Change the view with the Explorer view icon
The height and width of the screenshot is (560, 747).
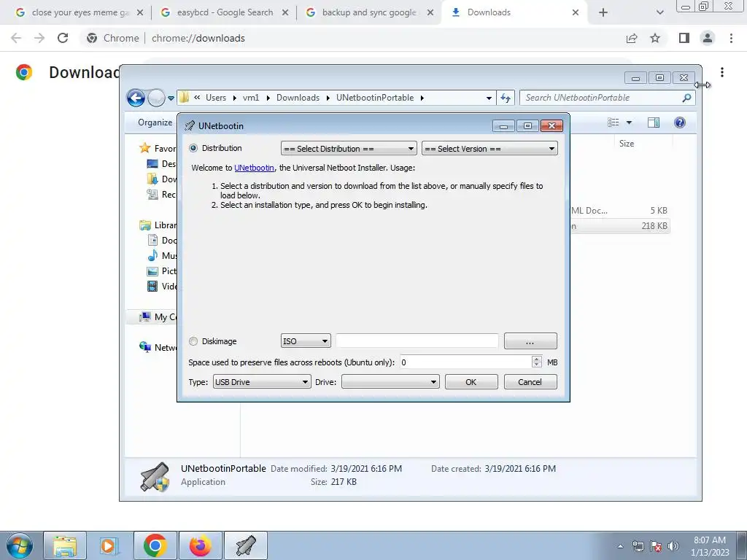(x=613, y=122)
